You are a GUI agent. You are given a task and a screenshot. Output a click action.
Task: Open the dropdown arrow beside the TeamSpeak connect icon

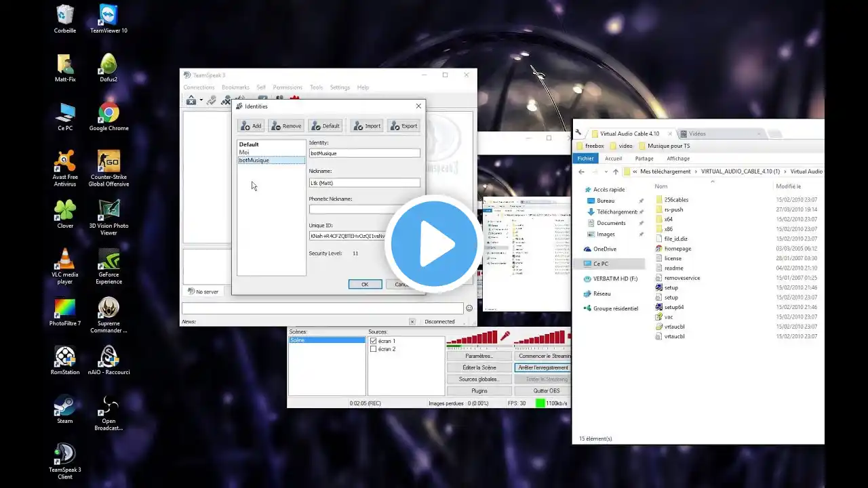pos(201,101)
